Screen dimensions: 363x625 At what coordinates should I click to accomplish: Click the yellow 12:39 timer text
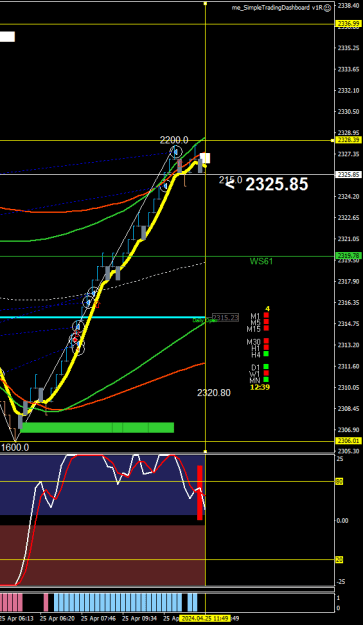click(260, 387)
